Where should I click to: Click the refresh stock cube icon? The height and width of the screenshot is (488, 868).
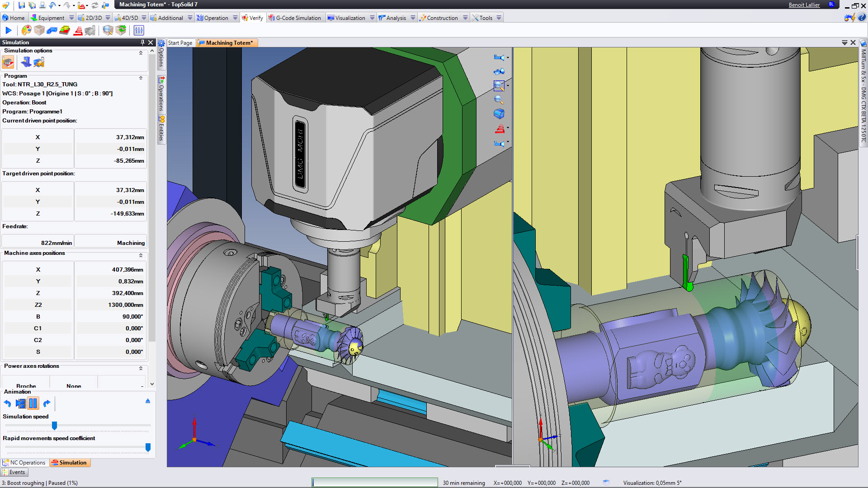[121, 30]
